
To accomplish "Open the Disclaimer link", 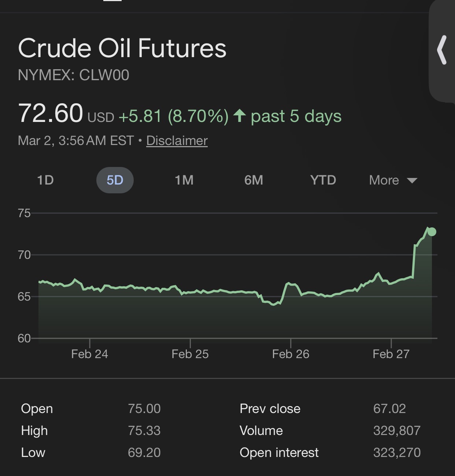I will (x=177, y=141).
